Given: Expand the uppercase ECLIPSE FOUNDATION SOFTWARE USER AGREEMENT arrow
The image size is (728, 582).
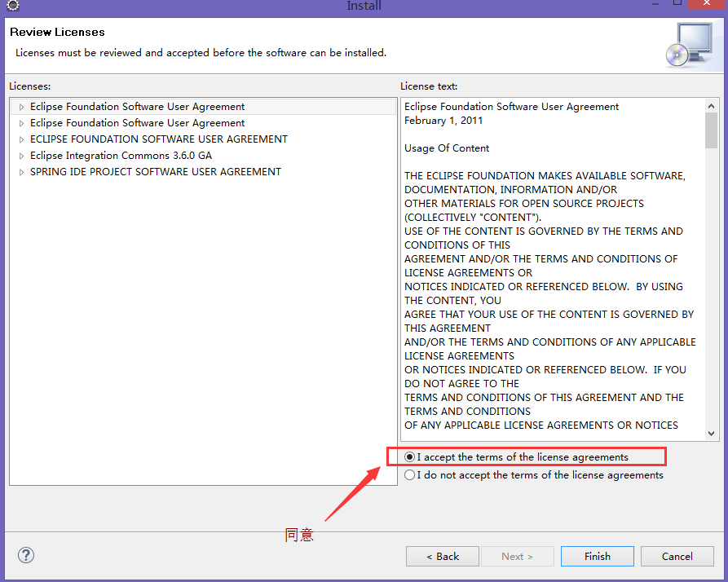Looking at the screenshot, I should point(21,139).
